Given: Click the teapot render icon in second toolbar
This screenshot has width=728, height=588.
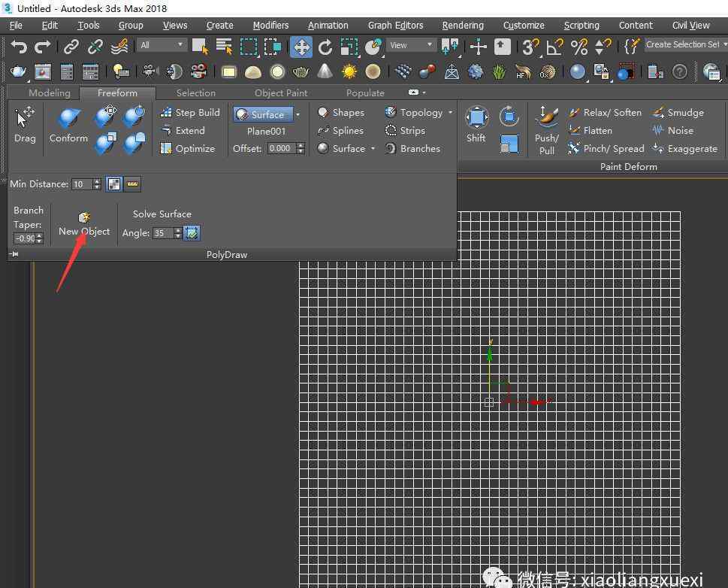Looking at the screenshot, I should (18, 71).
